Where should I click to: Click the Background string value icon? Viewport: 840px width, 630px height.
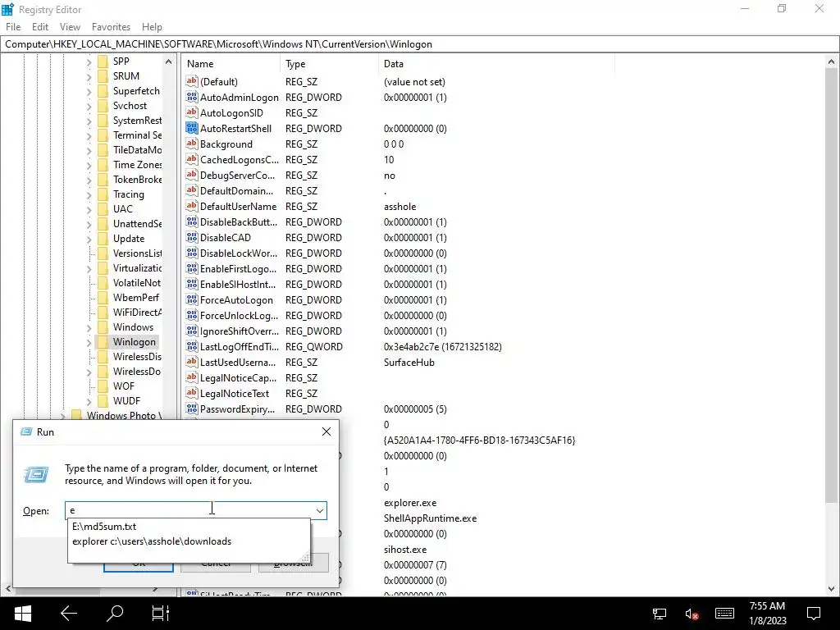(x=192, y=144)
